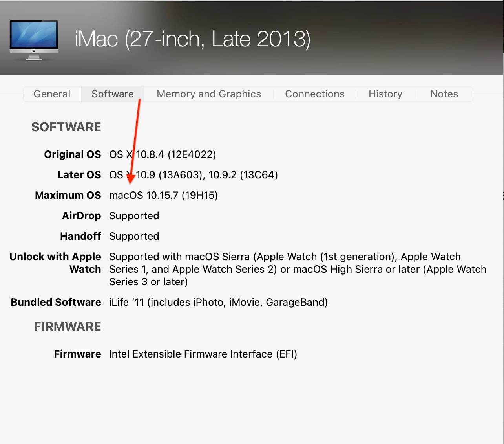Click the iMac (27-inch, Late 2013) title

(x=192, y=39)
